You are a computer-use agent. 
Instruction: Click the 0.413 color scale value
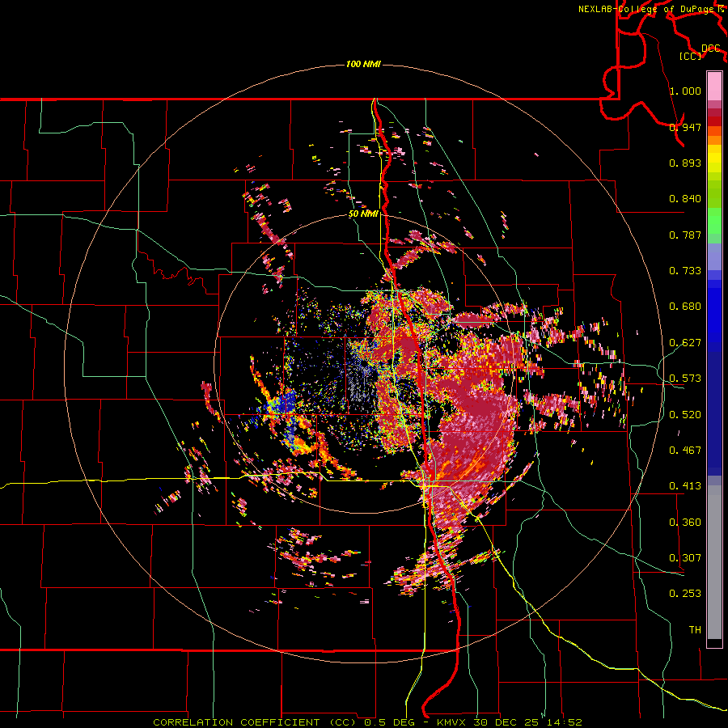point(685,486)
